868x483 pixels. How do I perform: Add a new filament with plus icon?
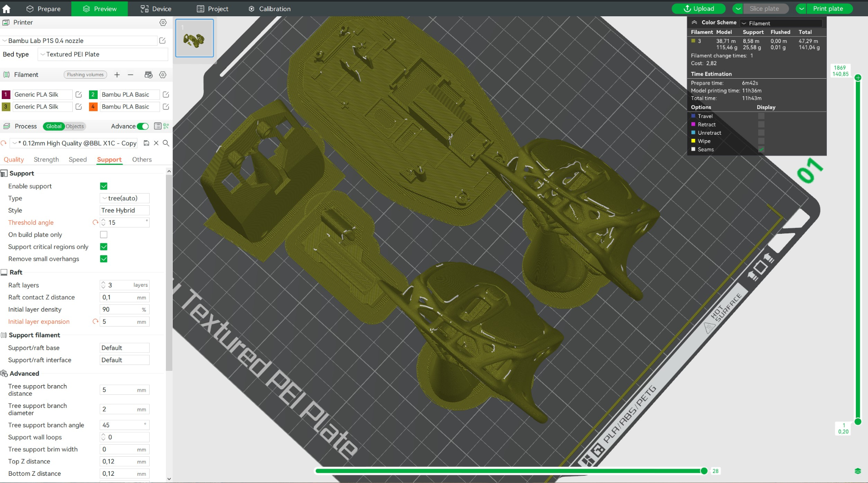[x=117, y=75]
